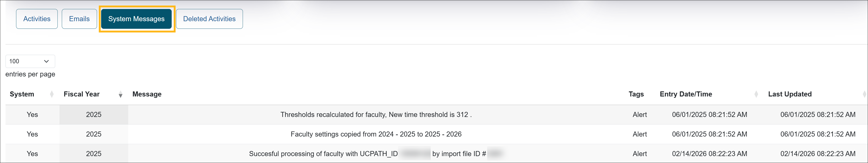Select the Deleted Activities tab
This screenshot has height=163, width=868.
pyautogui.click(x=209, y=19)
